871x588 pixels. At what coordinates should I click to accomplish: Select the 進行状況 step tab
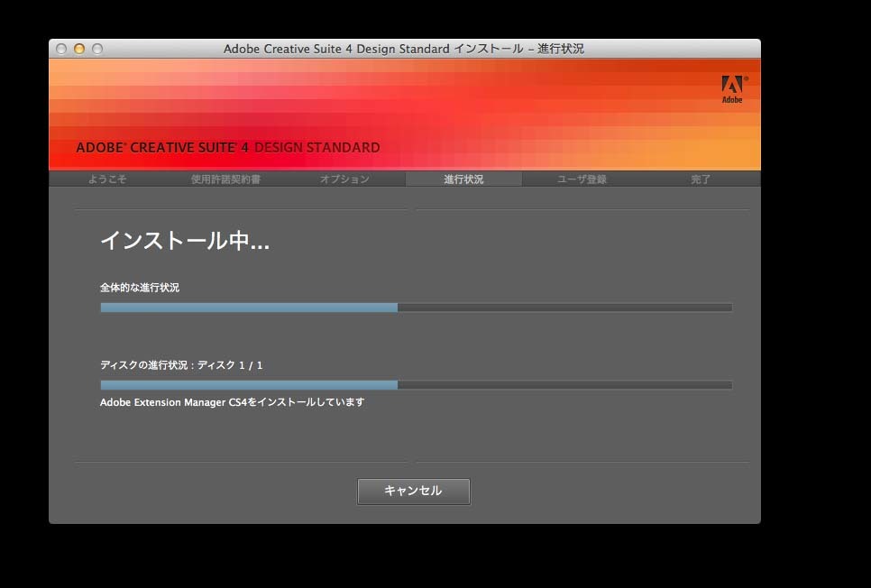[x=463, y=179]
